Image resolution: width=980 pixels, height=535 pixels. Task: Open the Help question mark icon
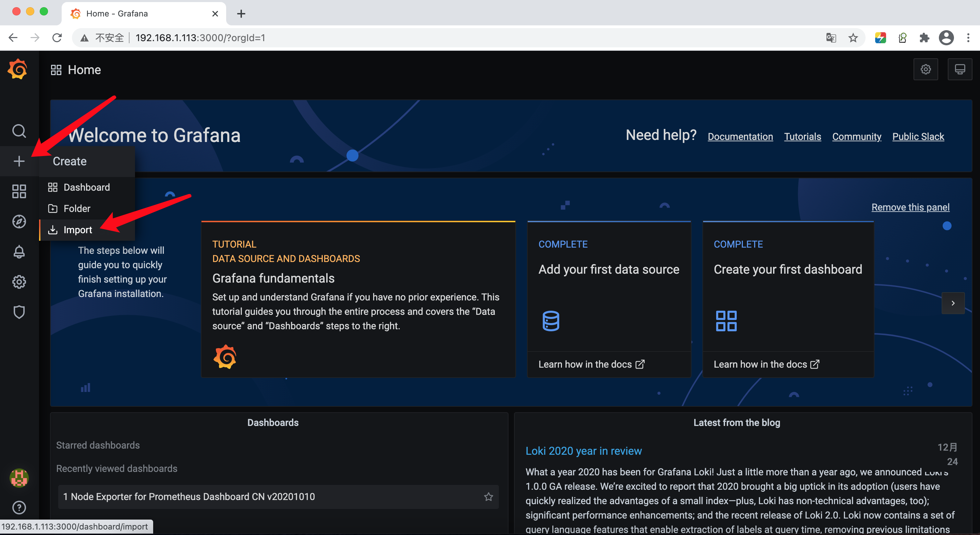pyautogui.click(x=19, y=508)
